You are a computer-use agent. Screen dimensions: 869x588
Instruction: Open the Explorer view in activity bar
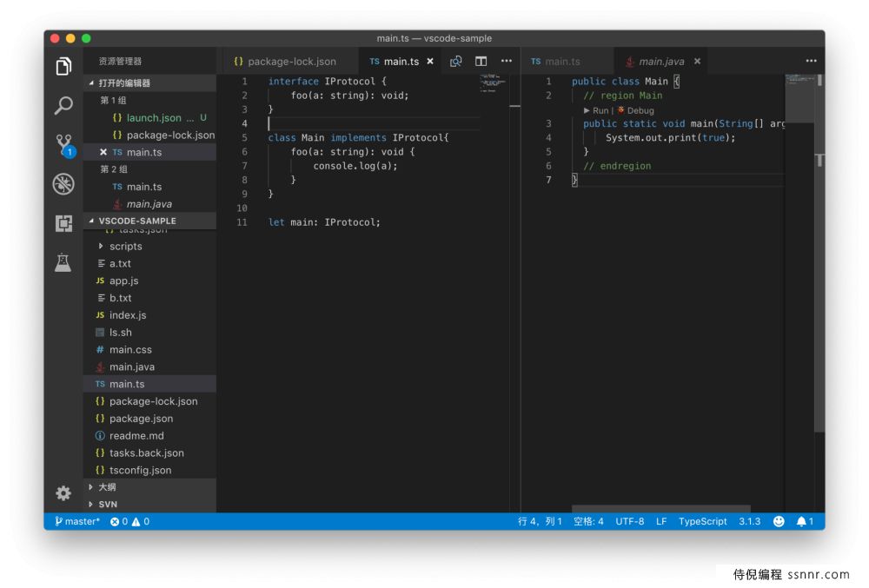coord(63,66)
